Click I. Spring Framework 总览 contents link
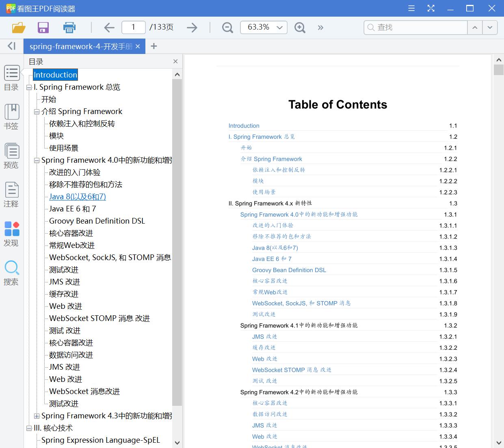Screen dimensions: 504x448 coord(262,137)
